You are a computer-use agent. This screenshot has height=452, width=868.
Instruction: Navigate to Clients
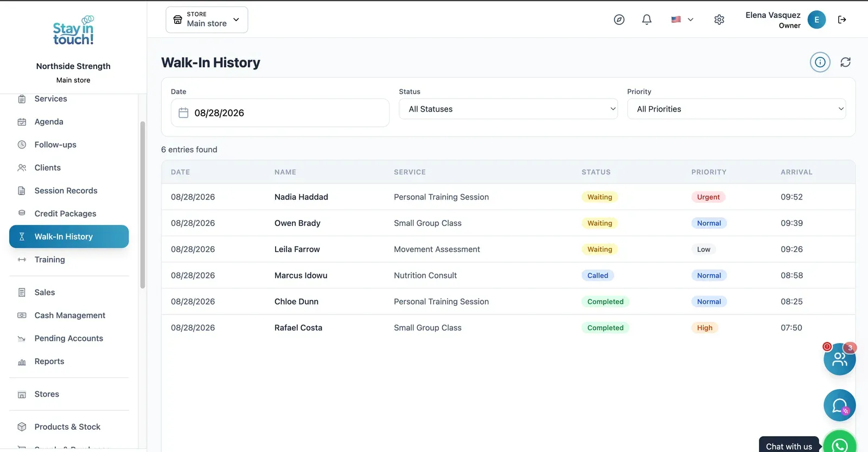point(69,167)
